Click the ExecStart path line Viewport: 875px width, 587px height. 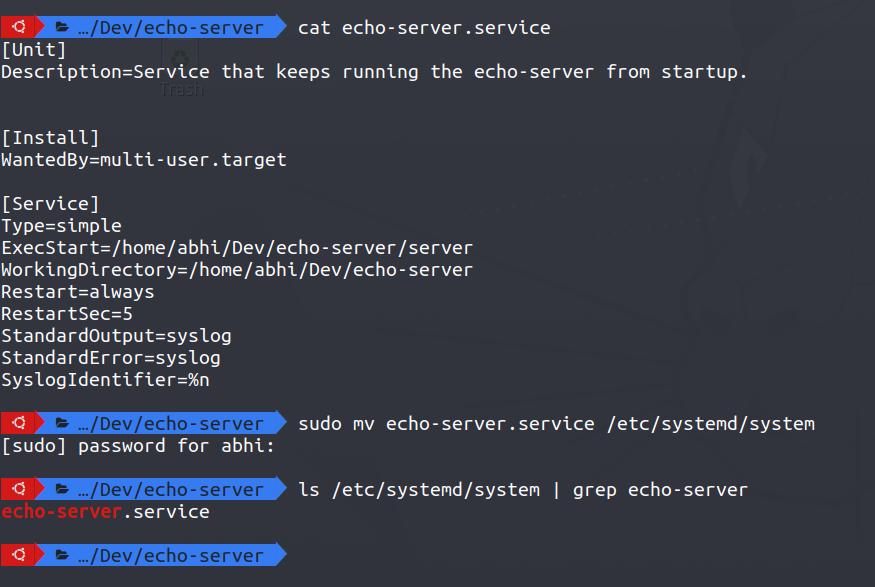237,247
